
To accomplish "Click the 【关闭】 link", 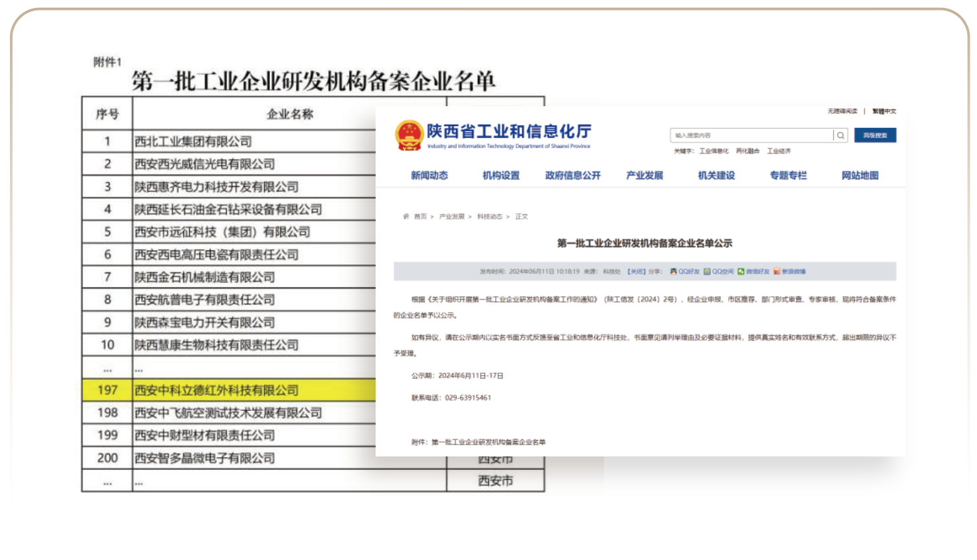I will 636,271.
